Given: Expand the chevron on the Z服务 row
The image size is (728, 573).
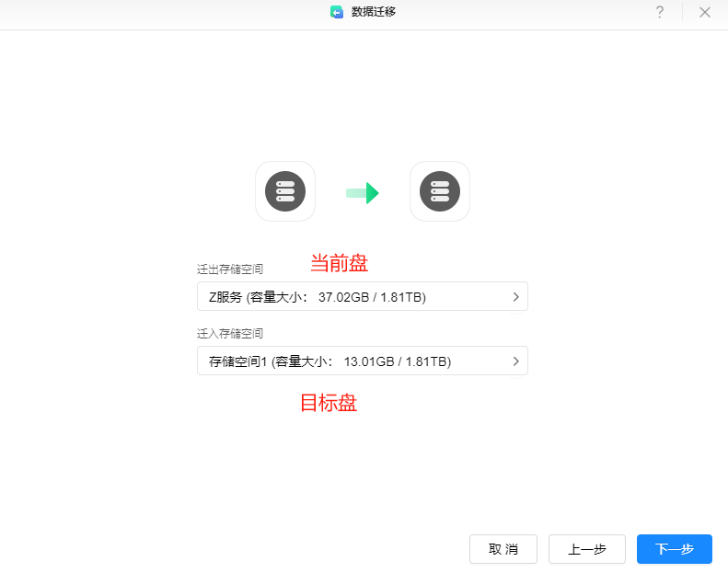Looking at the screenshot, I should pyautogui.click(x=515, y=297).
